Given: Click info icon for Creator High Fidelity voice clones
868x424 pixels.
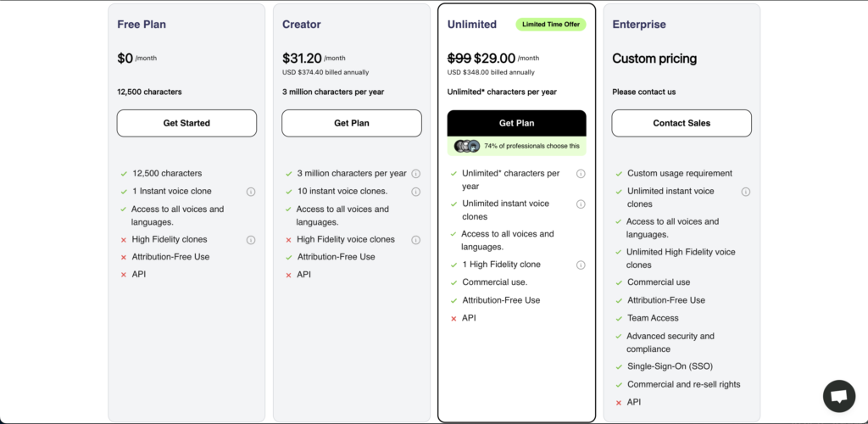Looking at the screenshot, I should pos(415,240).
